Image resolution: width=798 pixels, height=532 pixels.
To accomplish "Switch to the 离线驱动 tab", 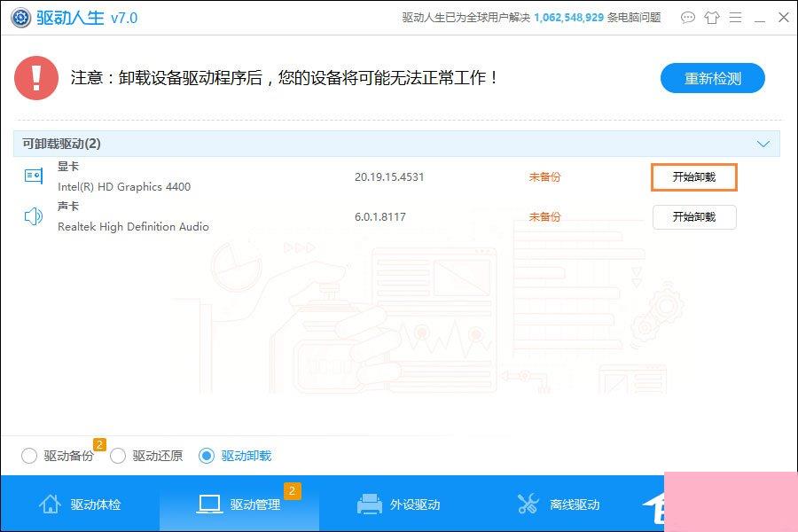I will [x=559, y=504].
